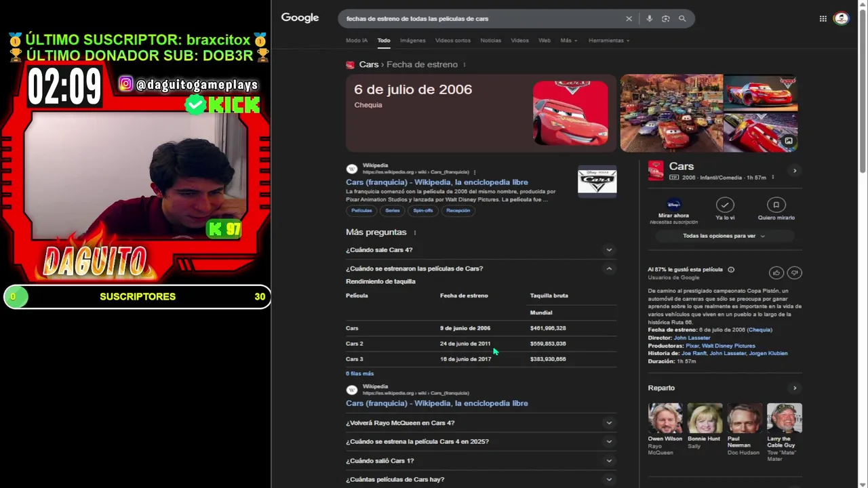Image resolution: width=868 pixels, height=488 pixels.
Task: Switch to Videos tab
Action: click(519, 41)
